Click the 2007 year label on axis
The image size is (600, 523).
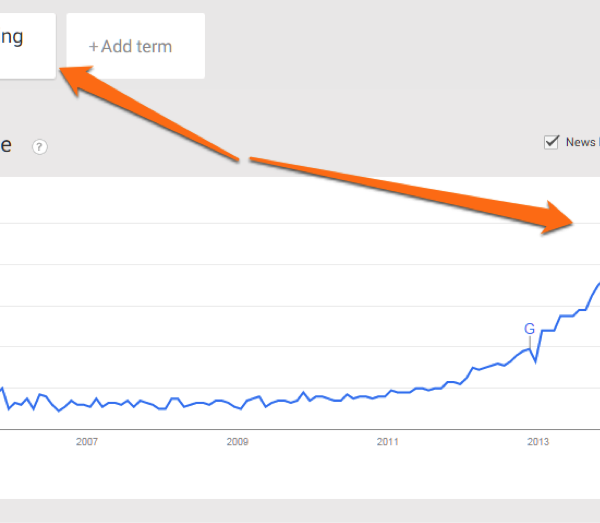[87, 441]
